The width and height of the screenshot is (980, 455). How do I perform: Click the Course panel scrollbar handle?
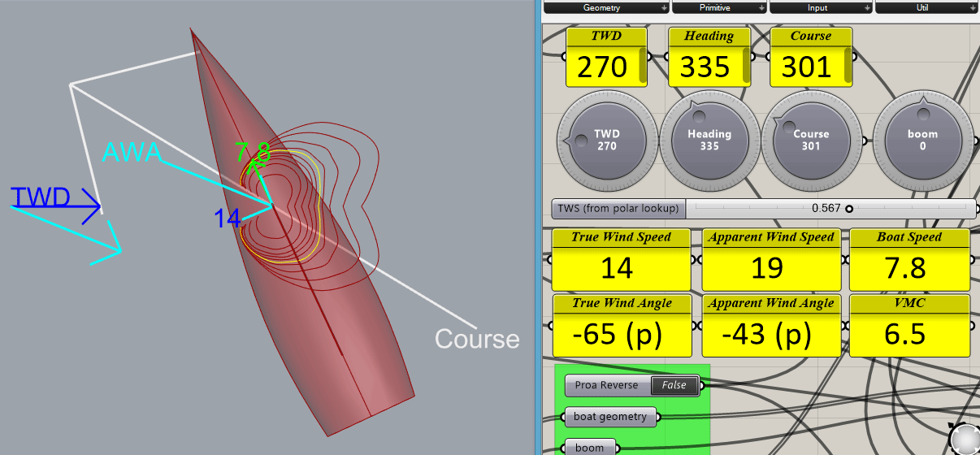pos(848,66)
